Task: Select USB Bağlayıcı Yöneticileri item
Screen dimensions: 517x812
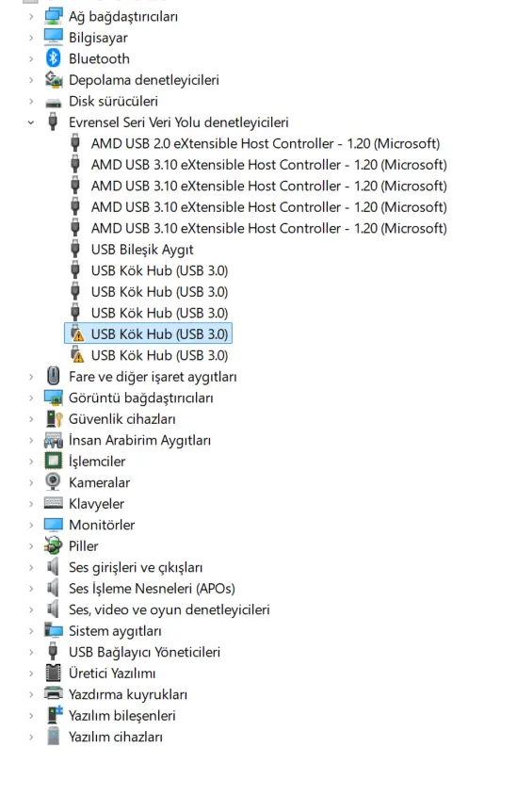Action: [x=144, y=652]
